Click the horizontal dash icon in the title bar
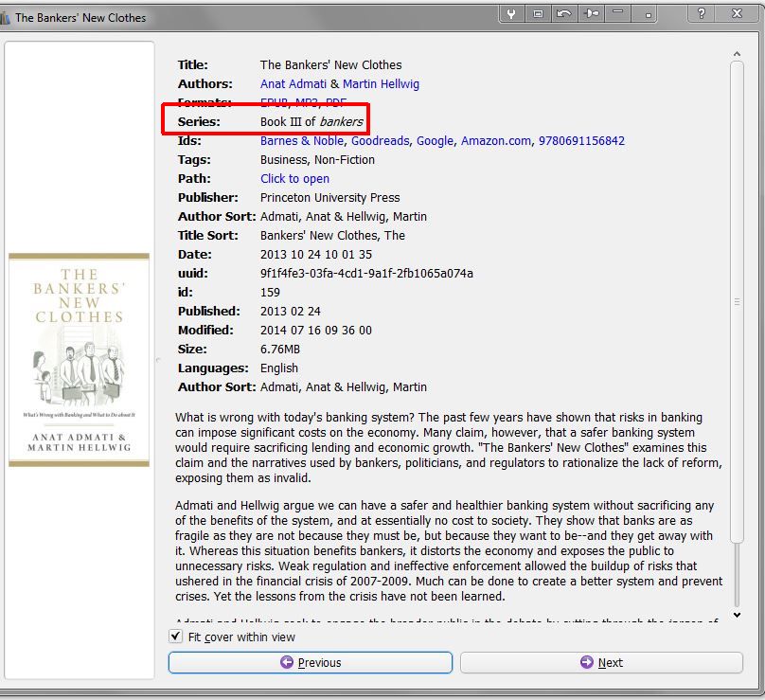 [x=617, y=13]
